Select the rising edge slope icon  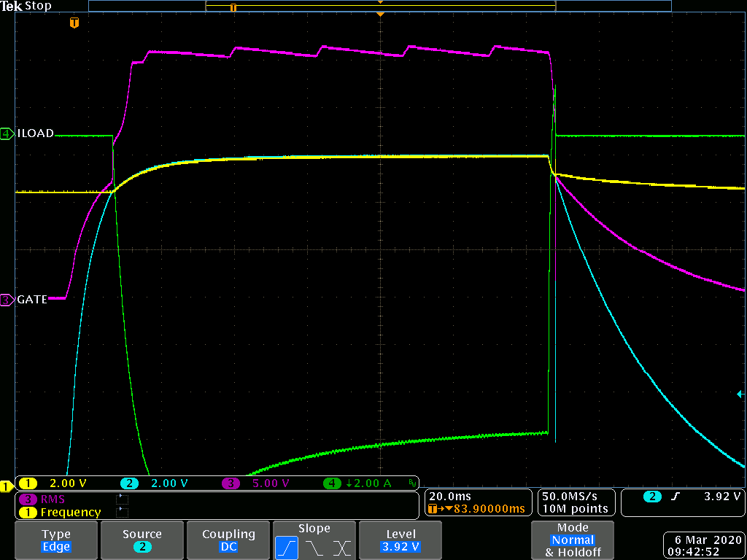tap(287, 548)
